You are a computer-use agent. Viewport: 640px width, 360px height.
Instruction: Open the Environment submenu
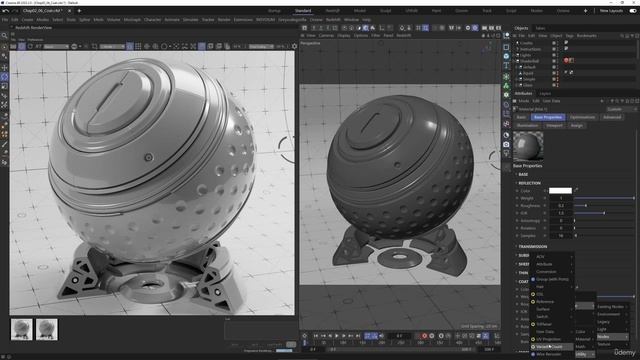click(x=612, y=314)
